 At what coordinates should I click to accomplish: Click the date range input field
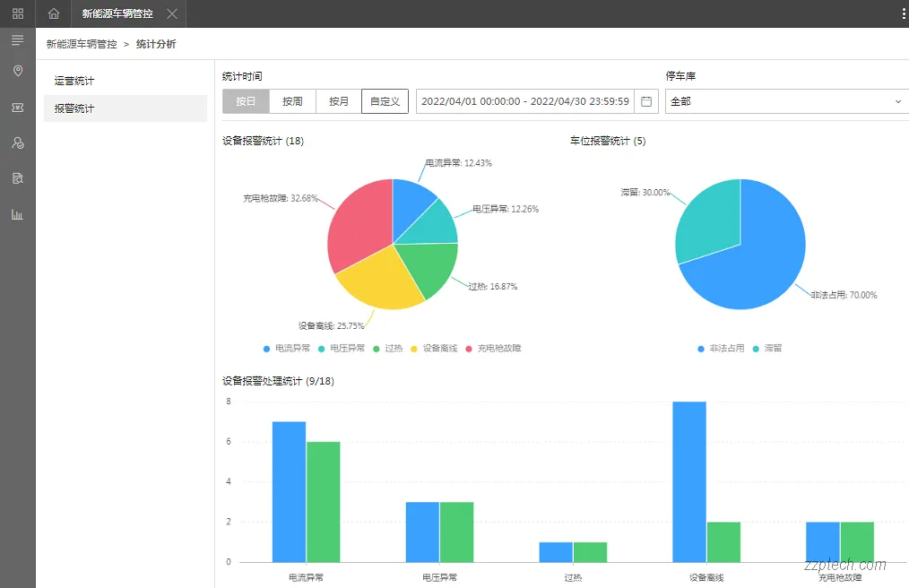coord(524,101)
